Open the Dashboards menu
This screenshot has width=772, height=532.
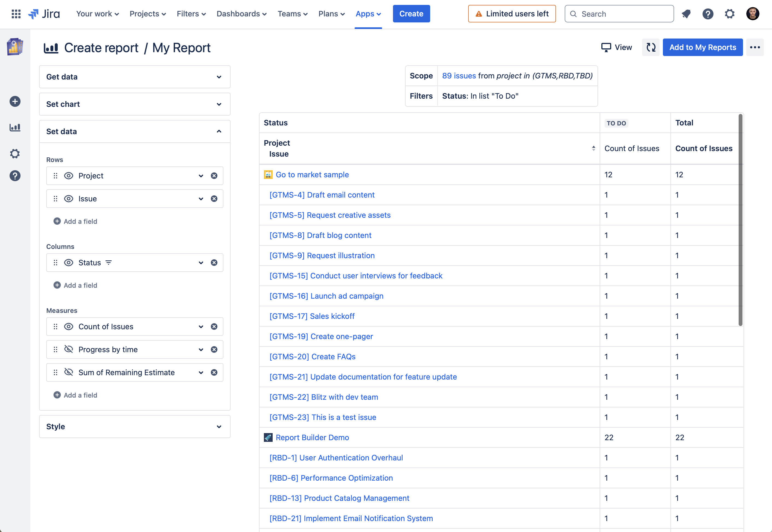pos(241,14)
